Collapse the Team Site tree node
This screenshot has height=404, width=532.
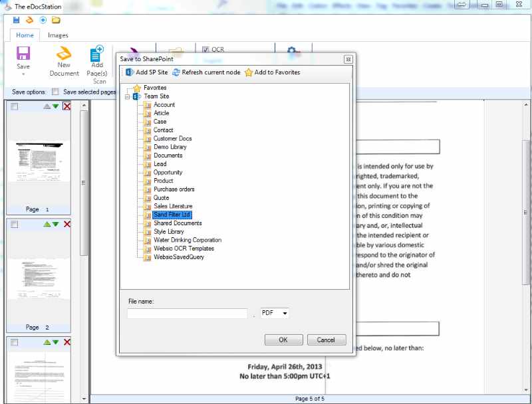(127, 97)
